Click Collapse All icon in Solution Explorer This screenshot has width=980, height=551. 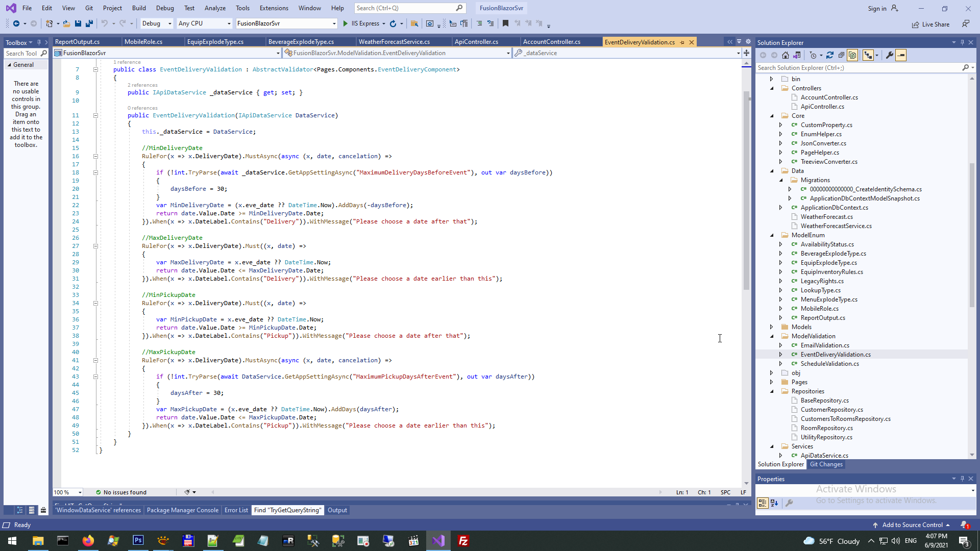(x=841, y=55)
